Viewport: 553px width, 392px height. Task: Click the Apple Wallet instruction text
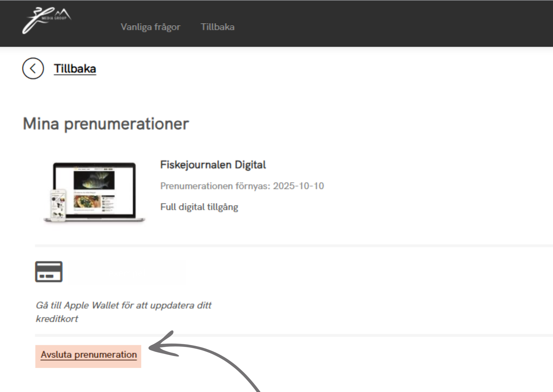pos(123,312)
